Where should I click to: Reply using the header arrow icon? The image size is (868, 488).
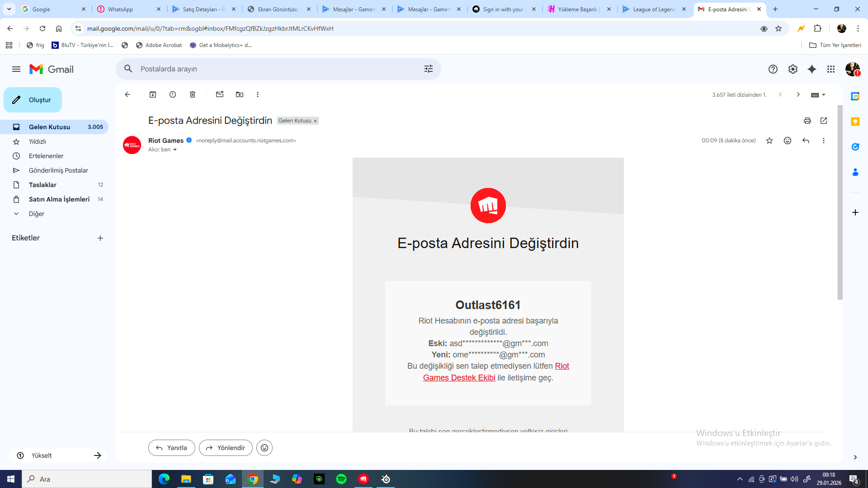pyautogui.click(x=806, y=141)
